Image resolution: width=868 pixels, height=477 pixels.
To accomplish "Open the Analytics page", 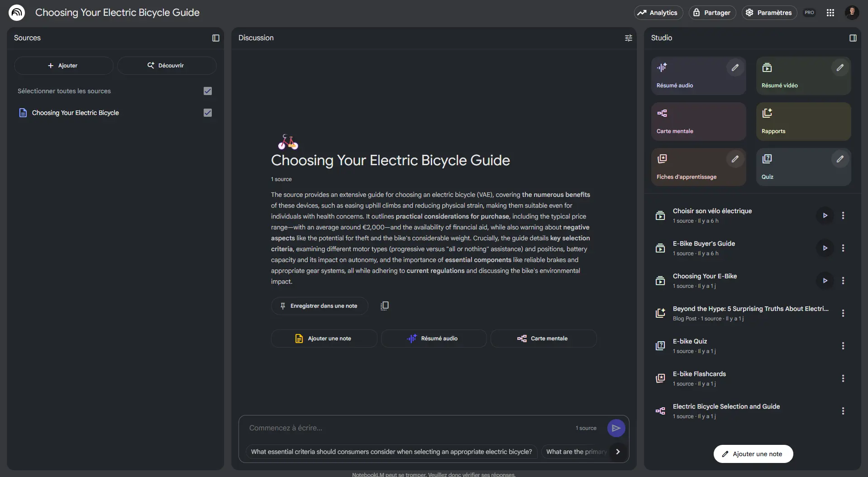I will click(658, 13).
